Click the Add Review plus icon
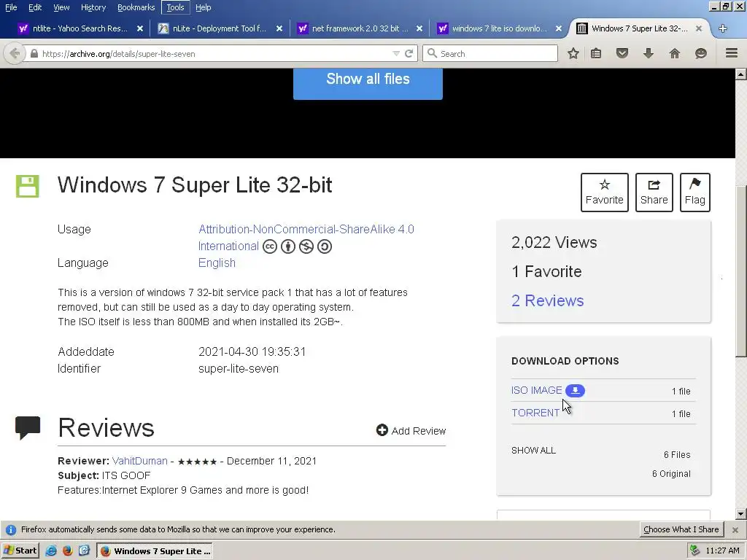This screenshot has height=560, width=747. tap(382, 430)
